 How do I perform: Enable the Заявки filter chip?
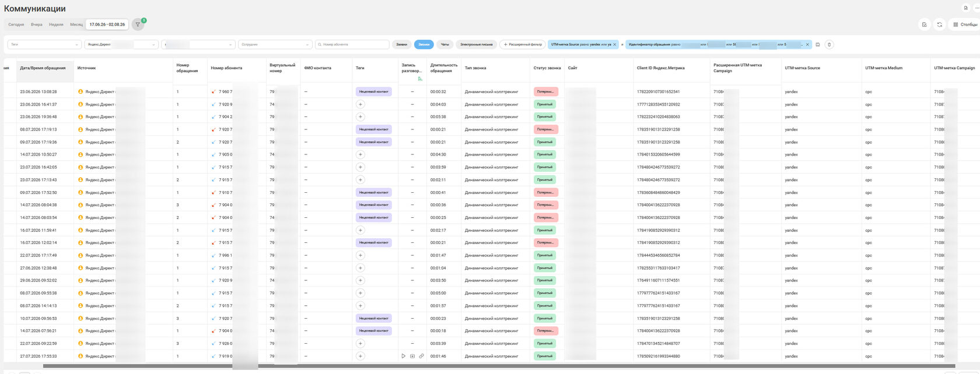pyautogui.click(x=401, y=44)
